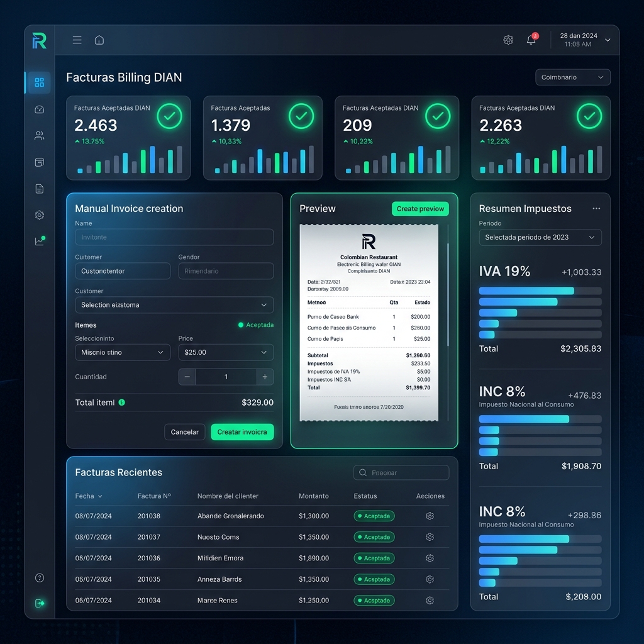Go to home via house icon
This screenshot has height=644, width=644.
99,40
